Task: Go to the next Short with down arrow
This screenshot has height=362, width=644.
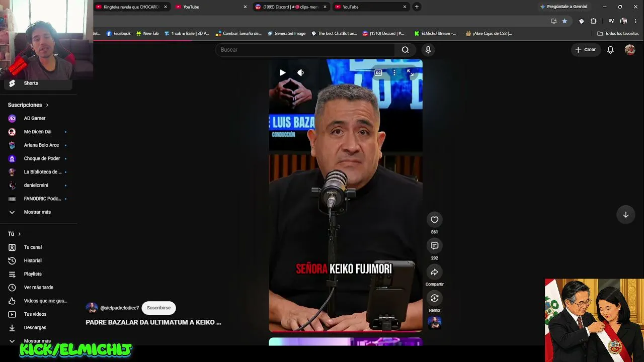Action: coord(626,215)
